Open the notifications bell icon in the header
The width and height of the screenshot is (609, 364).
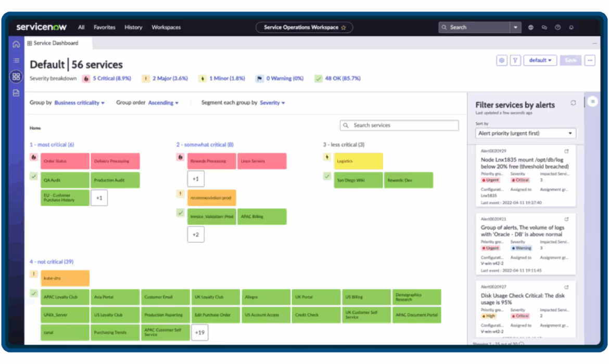(x=571, y=28)
